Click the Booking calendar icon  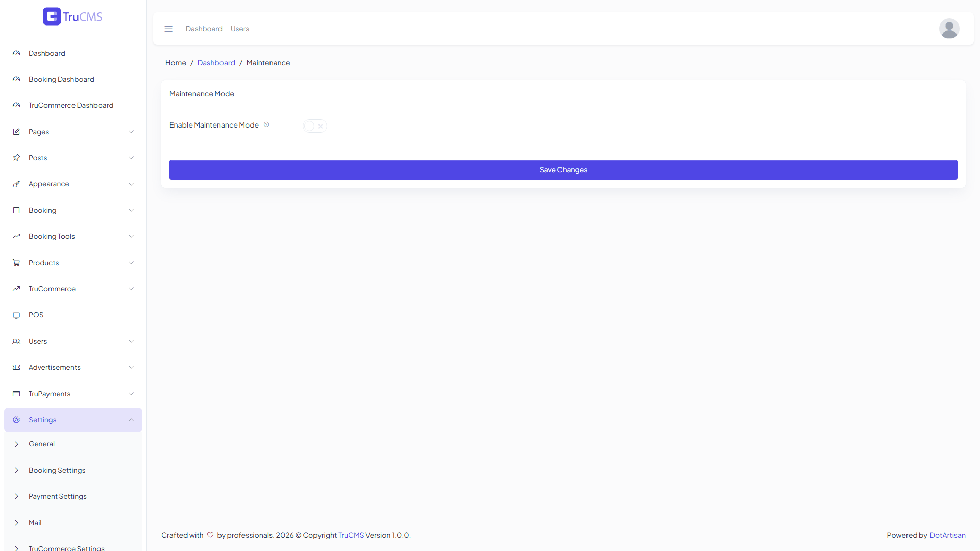tap(16, 210)
